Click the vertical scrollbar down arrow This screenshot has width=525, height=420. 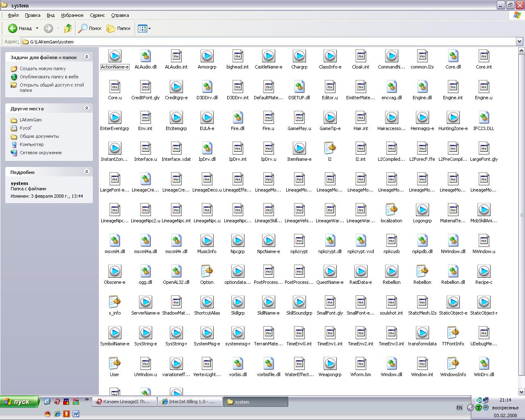click(521, 391)
